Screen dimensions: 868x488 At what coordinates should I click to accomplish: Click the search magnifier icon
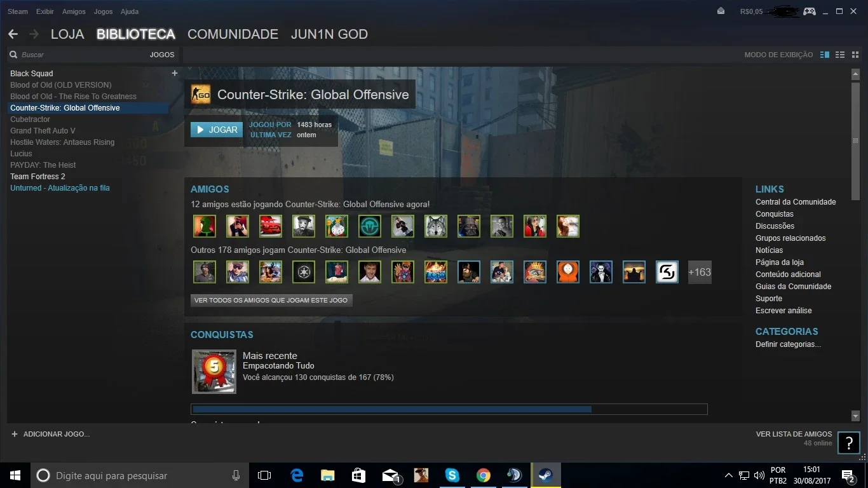[x=13, y=55]
